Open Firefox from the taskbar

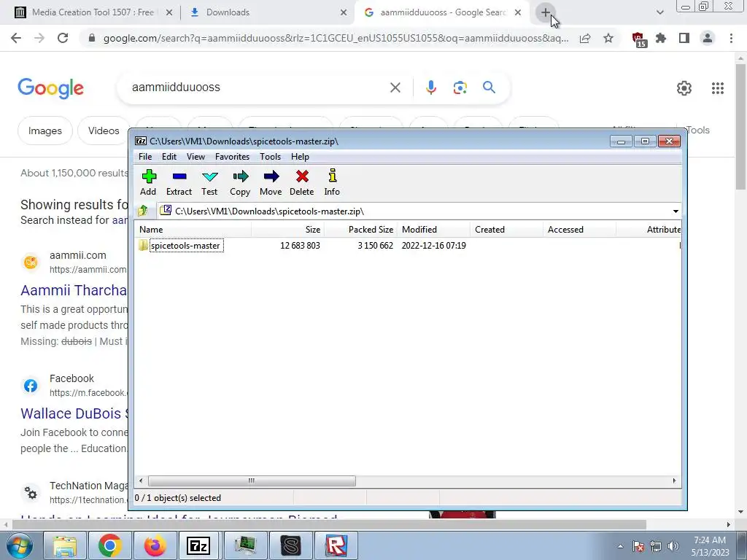(155, 545)
